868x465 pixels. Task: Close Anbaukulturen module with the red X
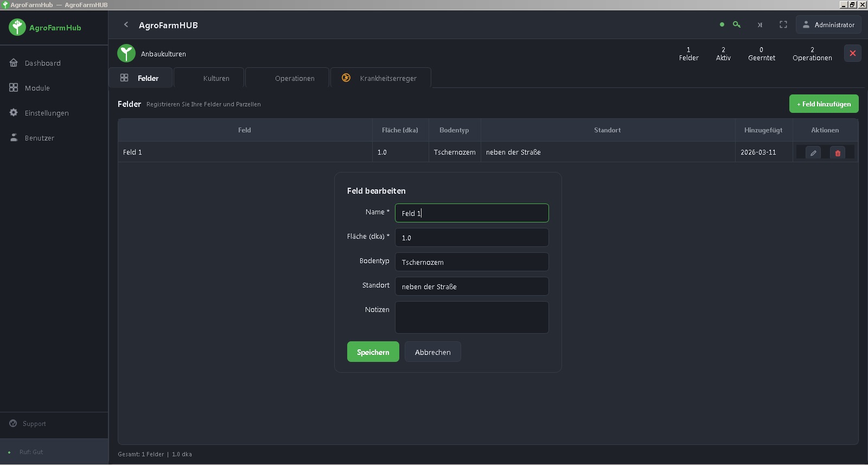click(x=852, y=53)
